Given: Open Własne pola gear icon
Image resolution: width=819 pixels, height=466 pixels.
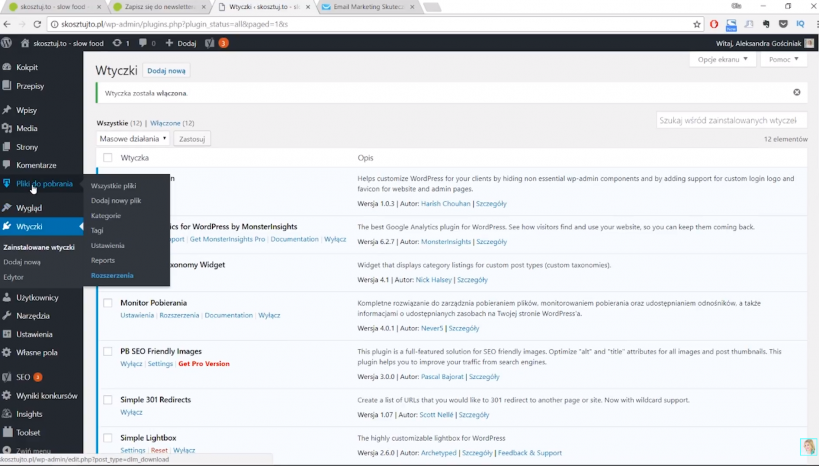Looking at the screenshot, I should point(7,352).
